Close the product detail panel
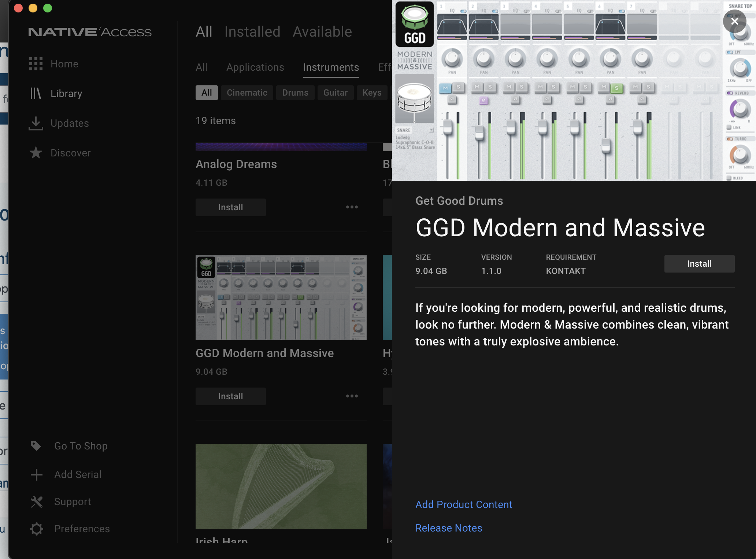Screen dimensions: 756x559 [734, 22]
